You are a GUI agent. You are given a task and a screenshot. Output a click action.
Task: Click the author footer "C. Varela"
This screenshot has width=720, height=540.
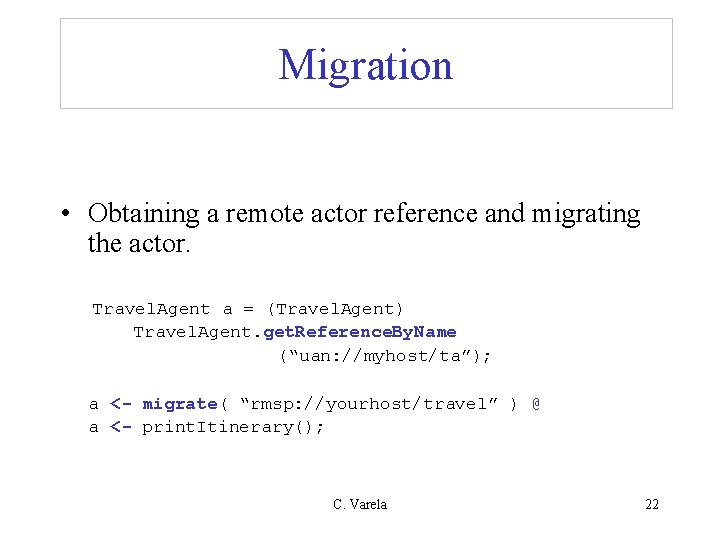point(360,504)
